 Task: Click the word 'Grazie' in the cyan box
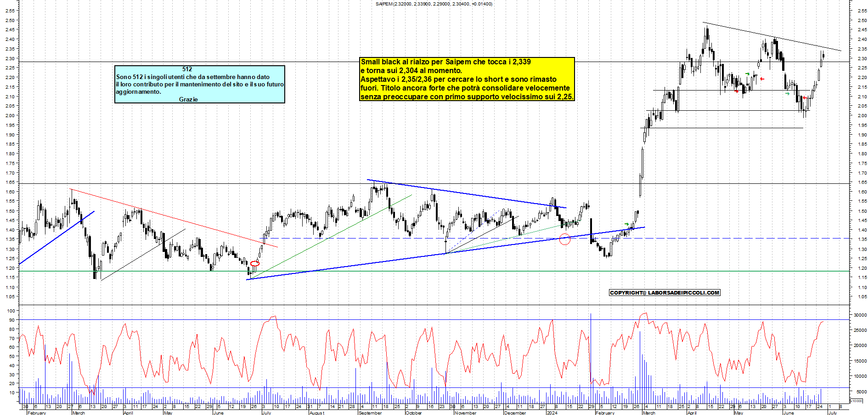188,99
